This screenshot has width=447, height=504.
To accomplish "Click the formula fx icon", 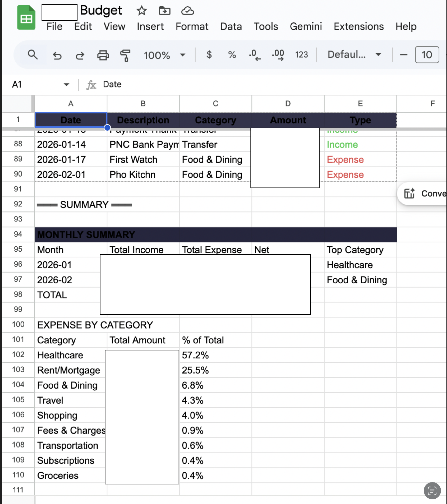I will coord(91,85).
